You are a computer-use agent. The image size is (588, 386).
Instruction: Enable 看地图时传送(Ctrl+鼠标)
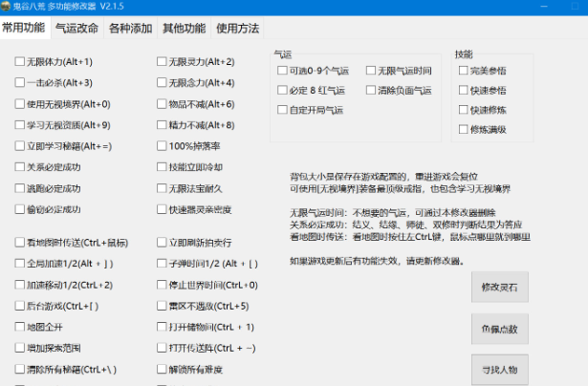click(19, 243)
